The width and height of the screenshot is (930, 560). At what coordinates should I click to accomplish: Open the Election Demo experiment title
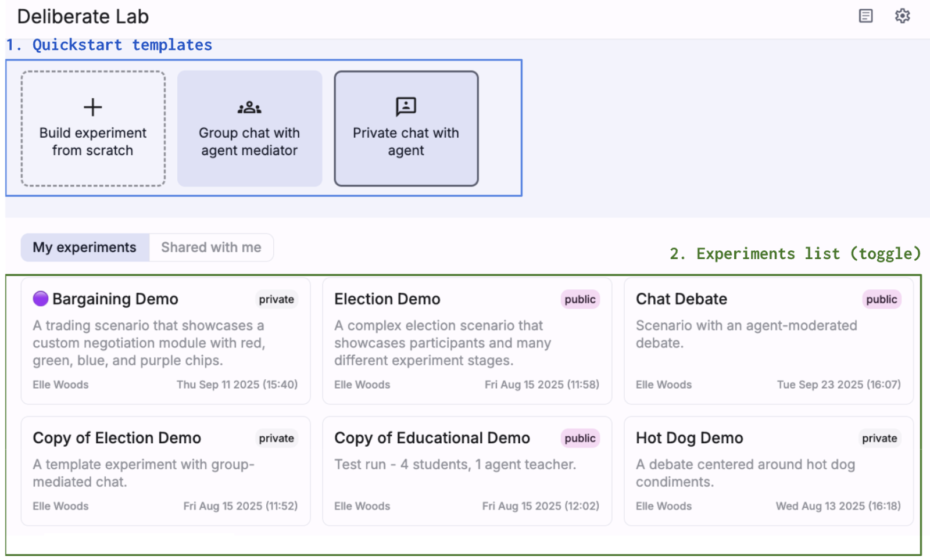pyautogui.click(x=387, y=299)
